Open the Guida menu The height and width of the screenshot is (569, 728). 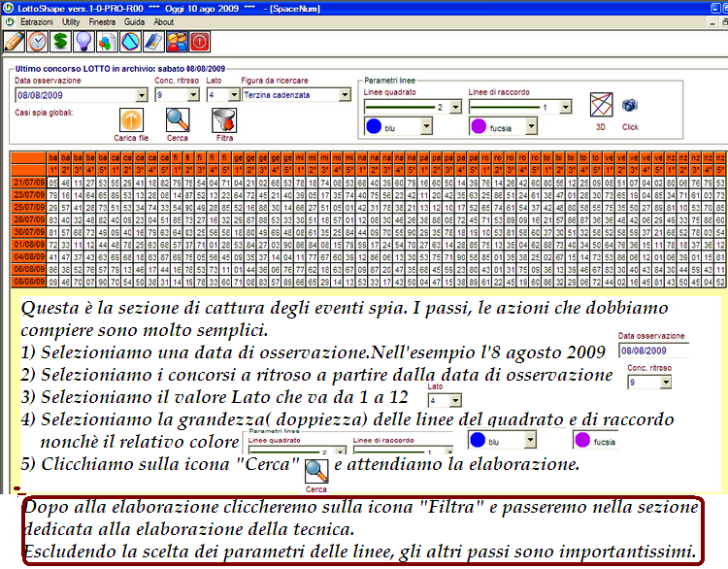click(134, 21)
